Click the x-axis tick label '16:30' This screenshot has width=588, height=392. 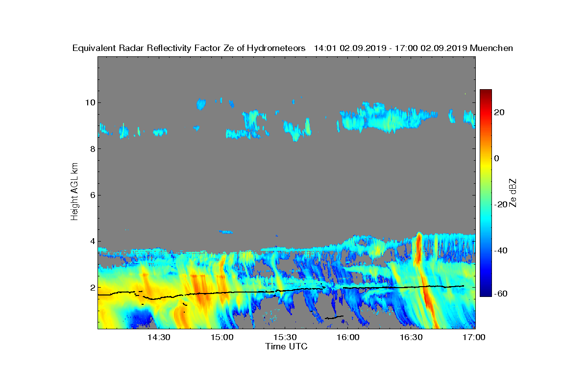(x=412, y=338)
